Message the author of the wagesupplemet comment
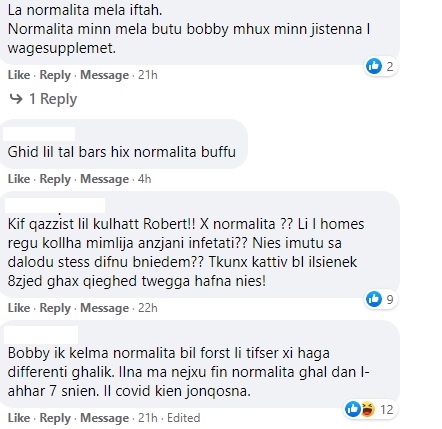Screen dimensions: 442x429 point(104,75)
